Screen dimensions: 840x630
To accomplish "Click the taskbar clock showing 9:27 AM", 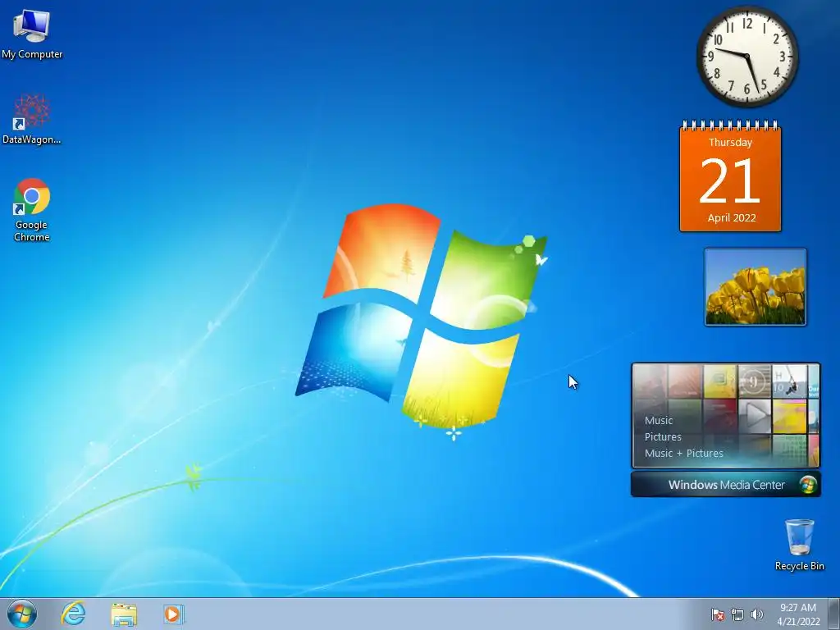I will (x=798, y=608).
